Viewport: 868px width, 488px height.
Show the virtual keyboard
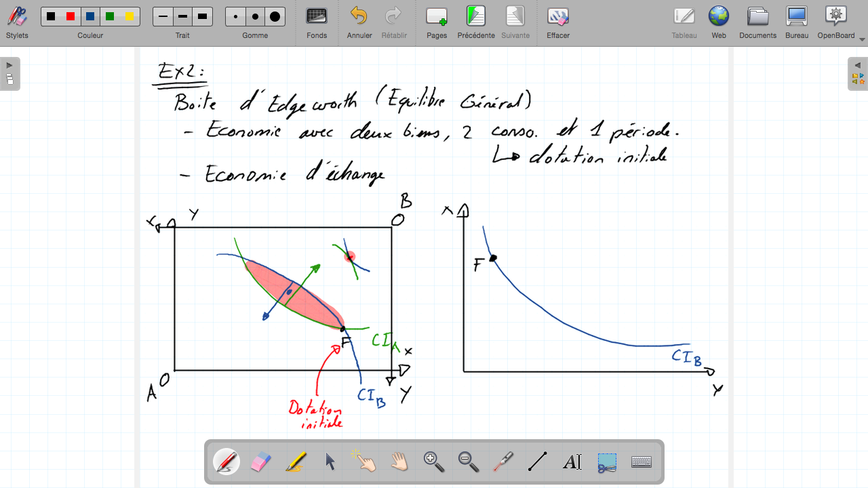pyautogui.click(x=642, y=462)
